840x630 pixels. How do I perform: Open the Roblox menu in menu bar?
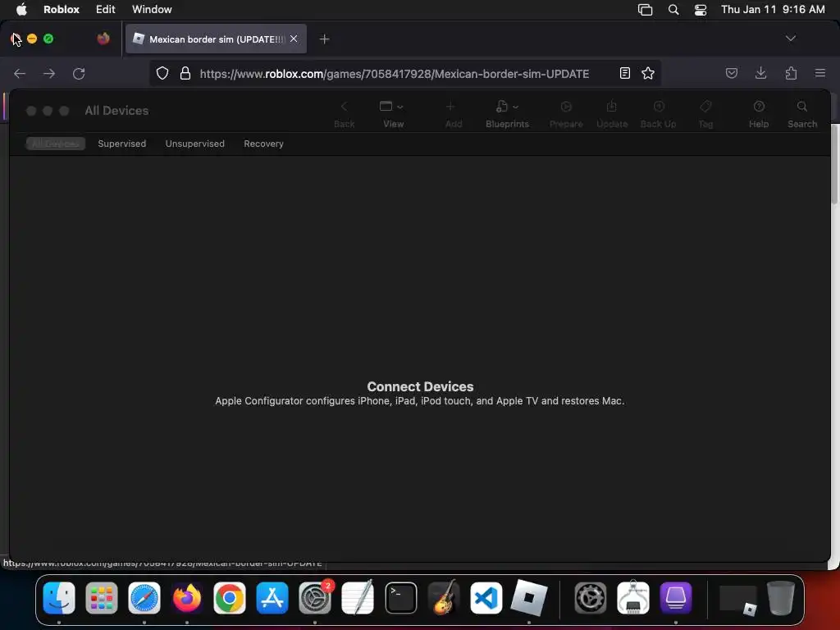tap(61, 9)
